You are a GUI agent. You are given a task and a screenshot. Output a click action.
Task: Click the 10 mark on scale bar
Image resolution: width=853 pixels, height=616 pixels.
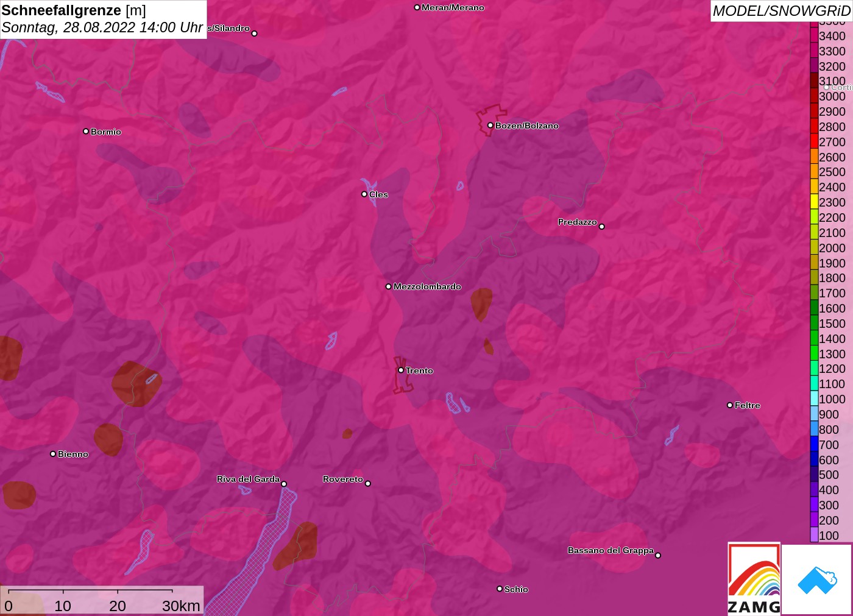pos(63,606)
